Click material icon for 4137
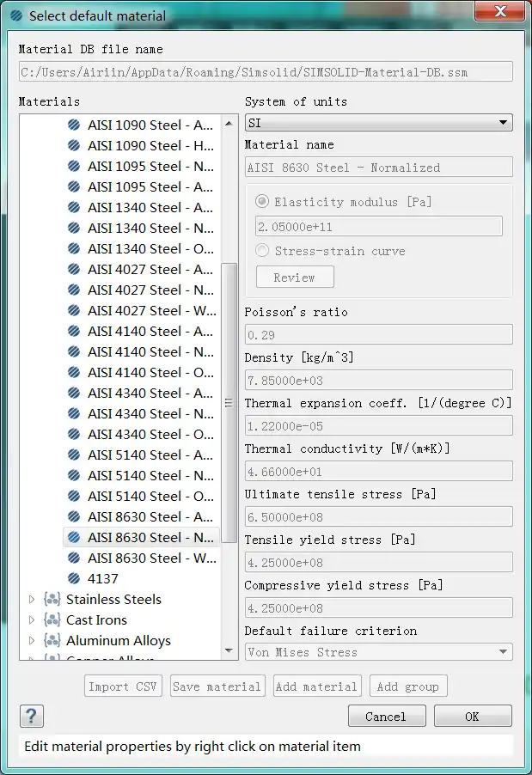Screen dimensions: 532x775 pyautogui.click(x=74, y=578)
